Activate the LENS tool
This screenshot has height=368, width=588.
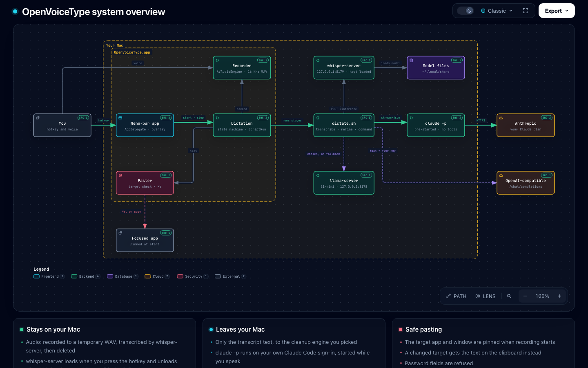tap(486, 296)
